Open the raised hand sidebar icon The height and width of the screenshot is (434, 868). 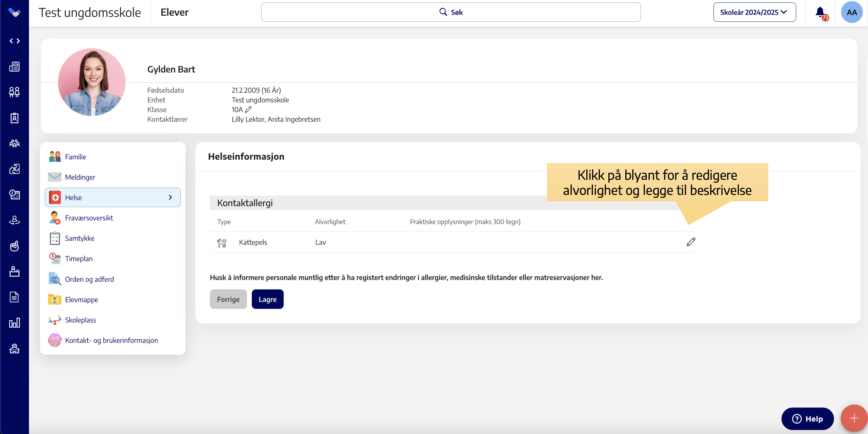coord(15,246)
